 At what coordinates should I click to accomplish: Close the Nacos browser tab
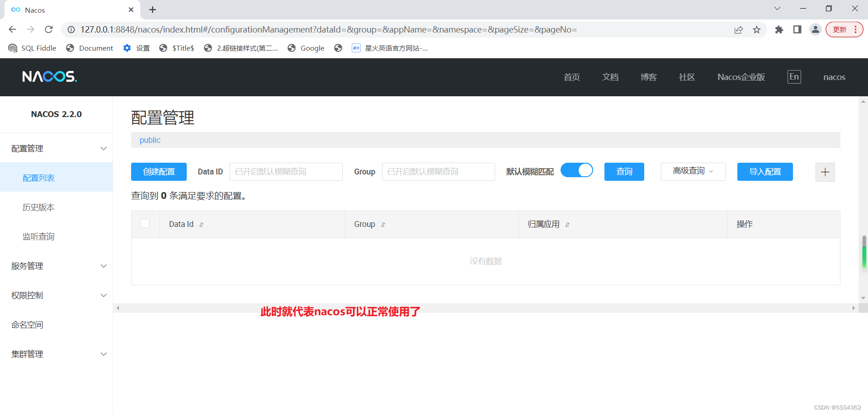tap(131, 9)
